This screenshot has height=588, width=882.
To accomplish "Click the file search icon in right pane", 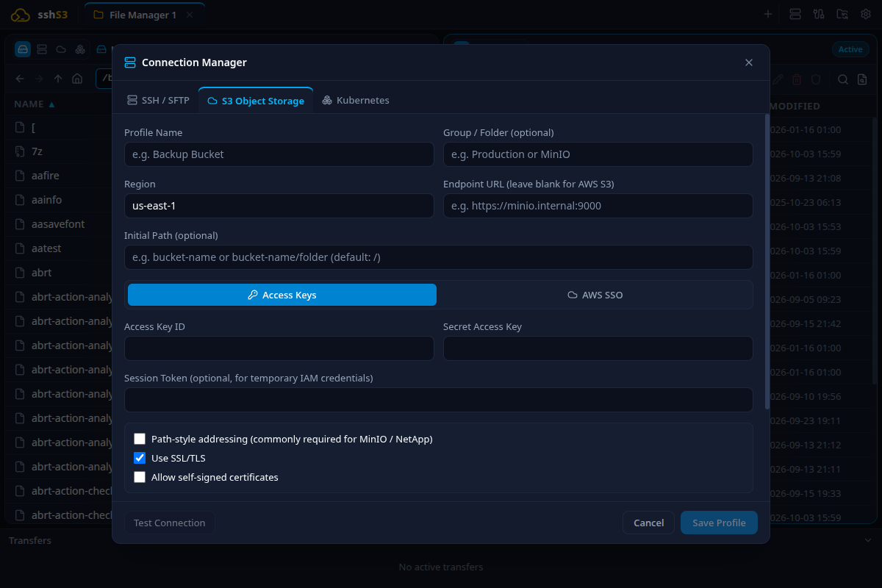I will [863, 79].
